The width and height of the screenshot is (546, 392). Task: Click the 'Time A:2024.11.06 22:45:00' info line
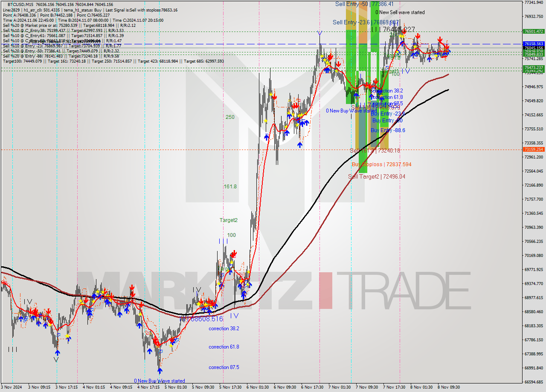coord(83,20)
